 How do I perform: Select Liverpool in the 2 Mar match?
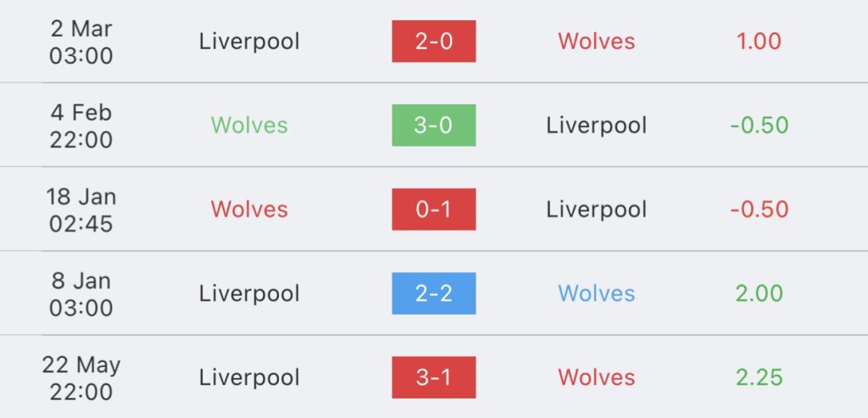coord(249,42)
